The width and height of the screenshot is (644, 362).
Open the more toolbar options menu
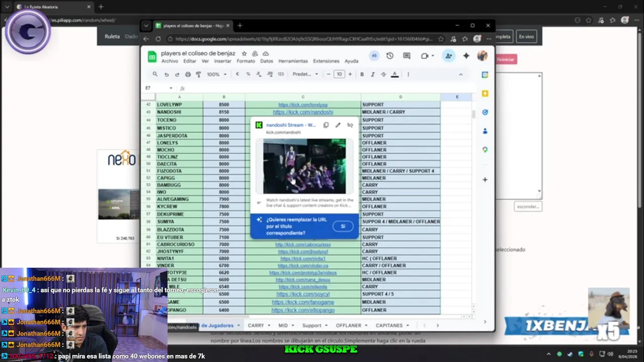point(408,74)
